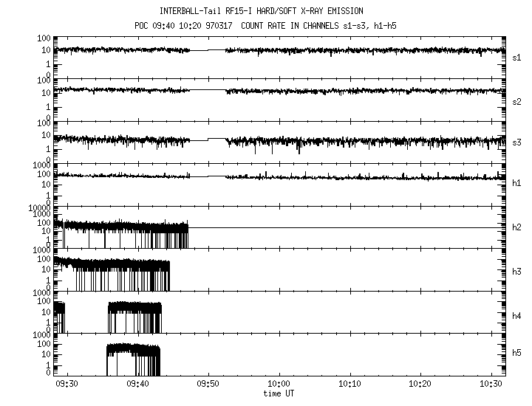Click the 09:30 time axis tick
Image resolution: width=532 pixels, height=406 pixels.
66,385
